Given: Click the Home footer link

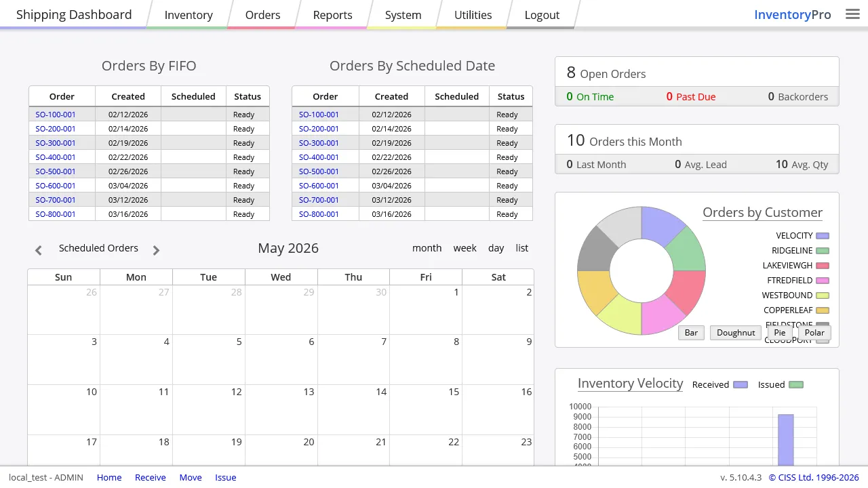Looking at the screenshot, I should tap(109, 478).
